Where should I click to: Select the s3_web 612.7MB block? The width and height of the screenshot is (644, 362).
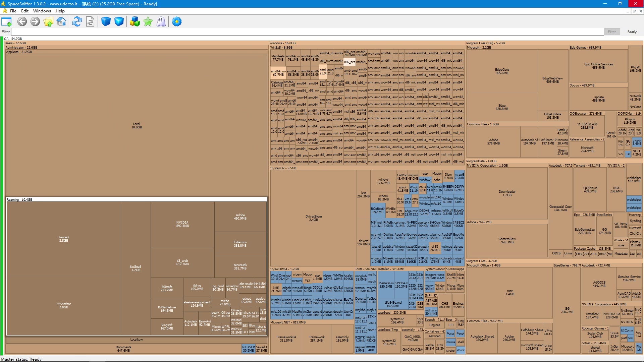click(182, 262)
